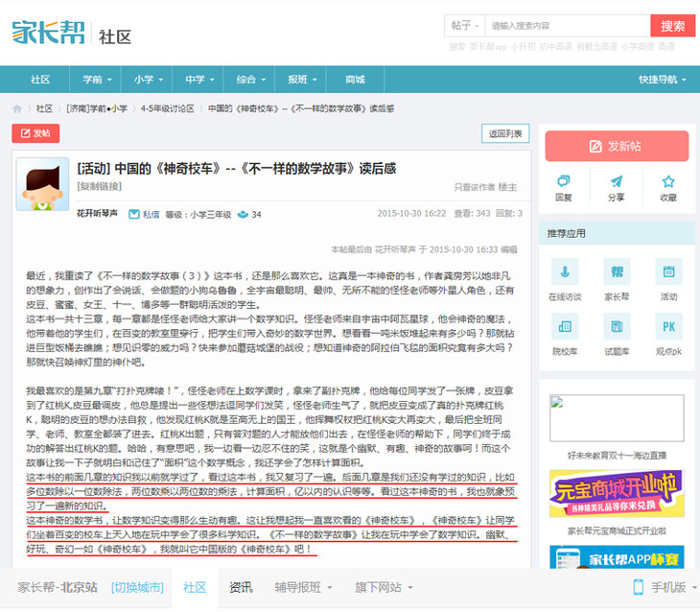The image size is (700, 612).
Task: Click the 元宝商城开业啦 banner image
Action: pyautogui.click(x=617, y=493)
